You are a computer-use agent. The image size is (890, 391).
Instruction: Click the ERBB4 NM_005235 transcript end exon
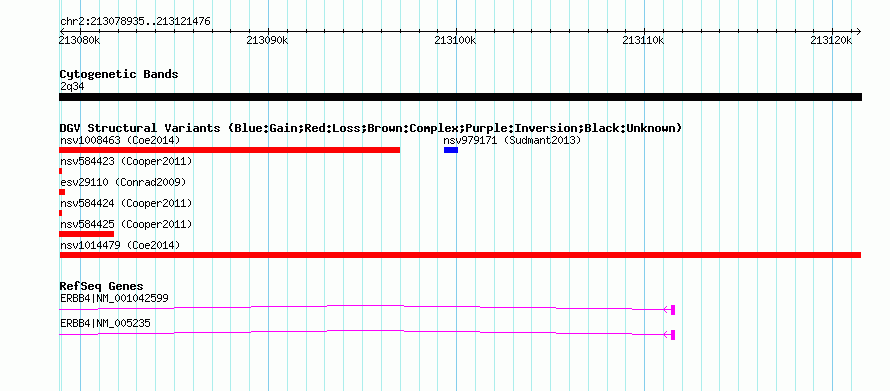(673, 335)
